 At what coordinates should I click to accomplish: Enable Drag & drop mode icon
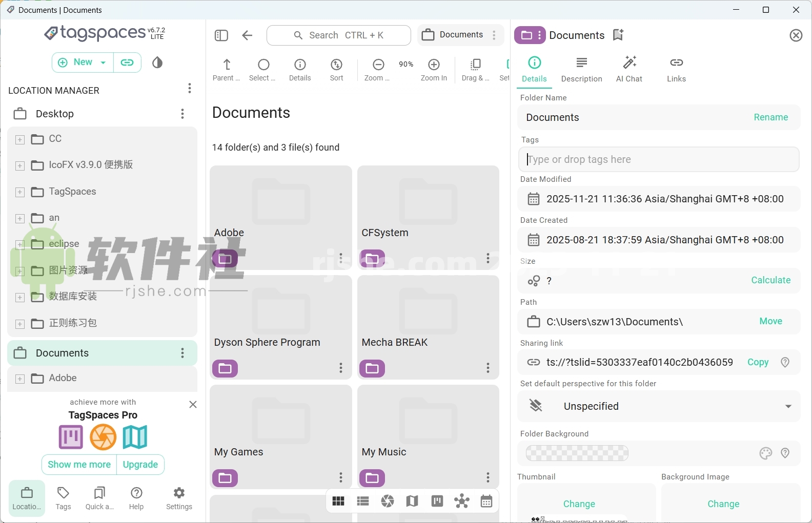pyautogui.click(x=475, y=70)
